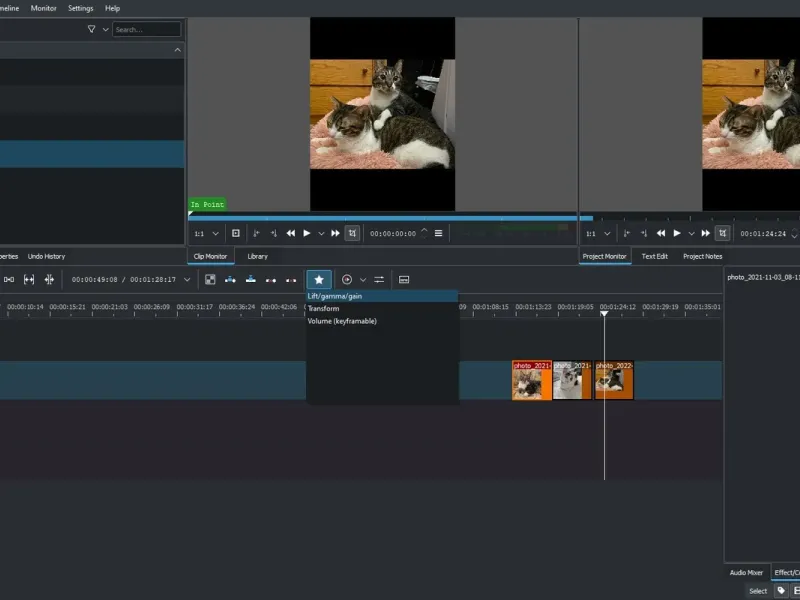
Task: Toggle the Project Monitor edit mode crop icon
Action: click(722, 233)
